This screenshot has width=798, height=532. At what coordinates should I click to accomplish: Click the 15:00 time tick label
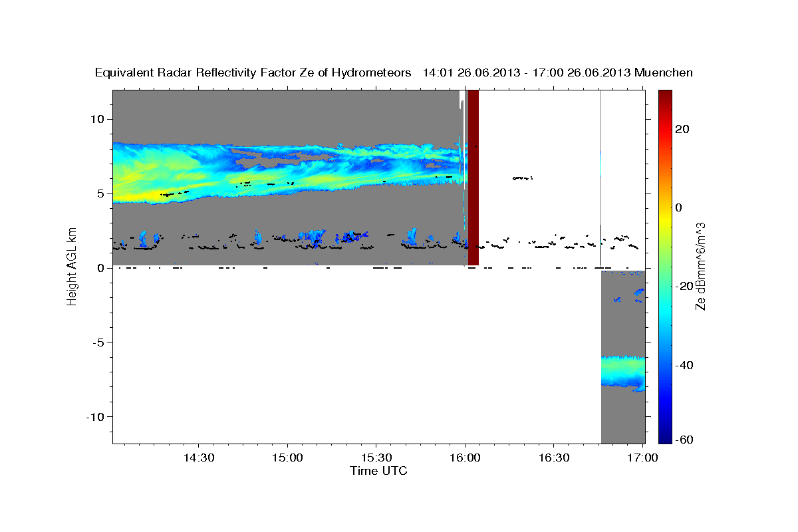287,458
